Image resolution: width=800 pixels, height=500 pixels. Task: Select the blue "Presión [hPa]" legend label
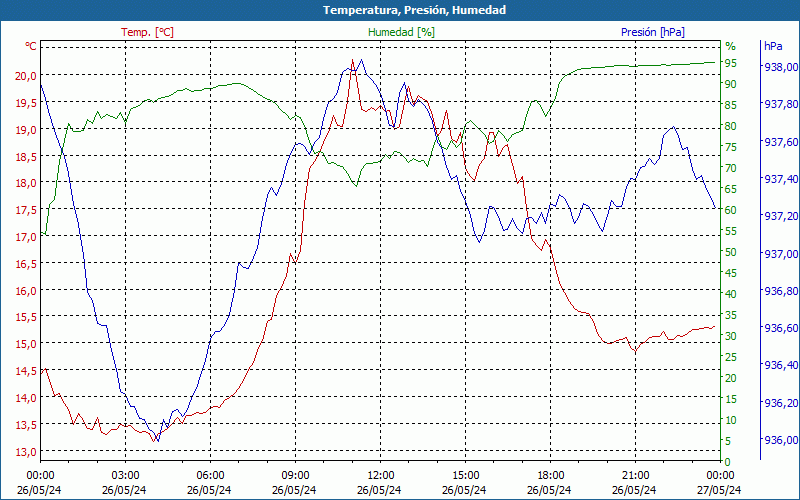653,32
